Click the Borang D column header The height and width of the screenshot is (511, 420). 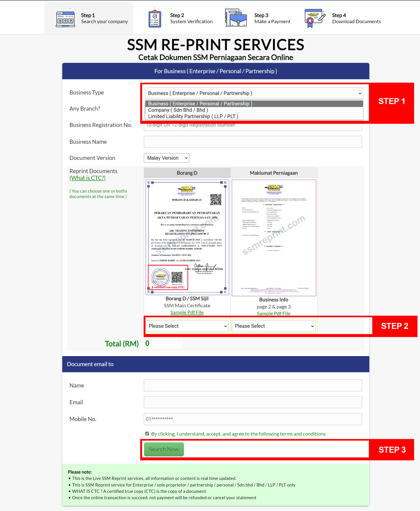pos(187,173)
